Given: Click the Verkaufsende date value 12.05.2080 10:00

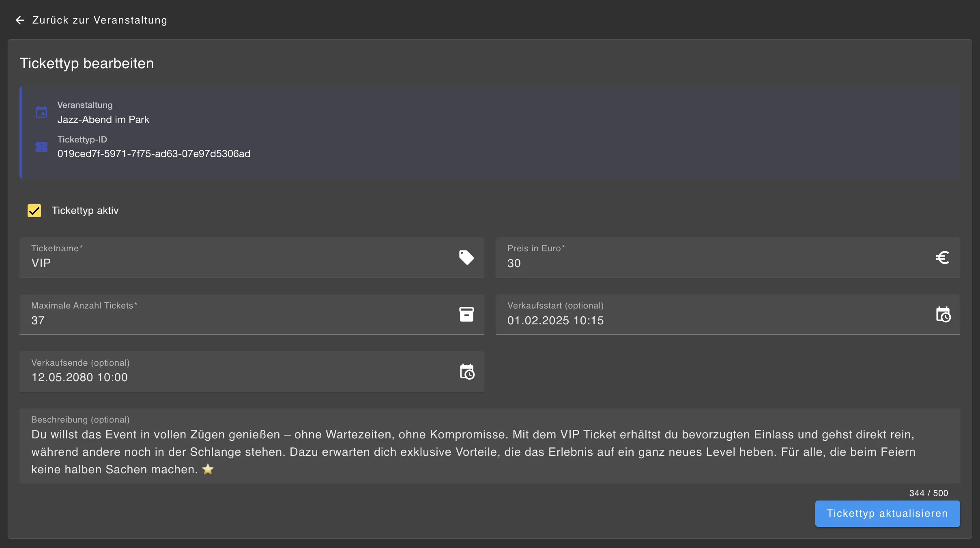Looking at the screenshot, I should (x=80, y=378).
